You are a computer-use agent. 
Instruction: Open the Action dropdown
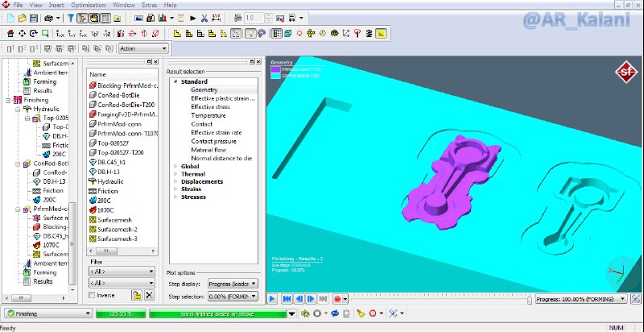[x=143, y=48]
